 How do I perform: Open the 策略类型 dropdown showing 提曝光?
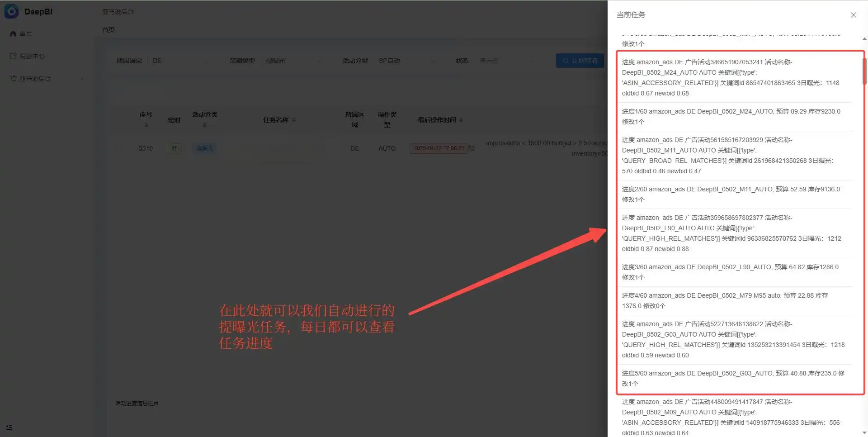[293, 61]
